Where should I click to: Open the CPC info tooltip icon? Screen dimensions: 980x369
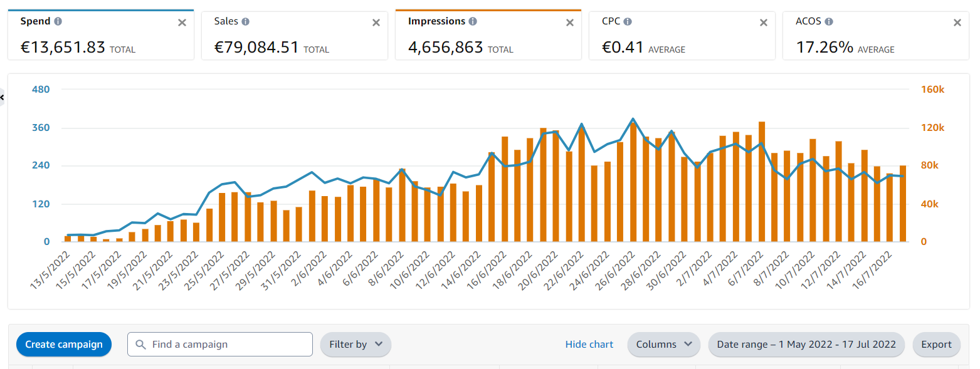(628, 21)
